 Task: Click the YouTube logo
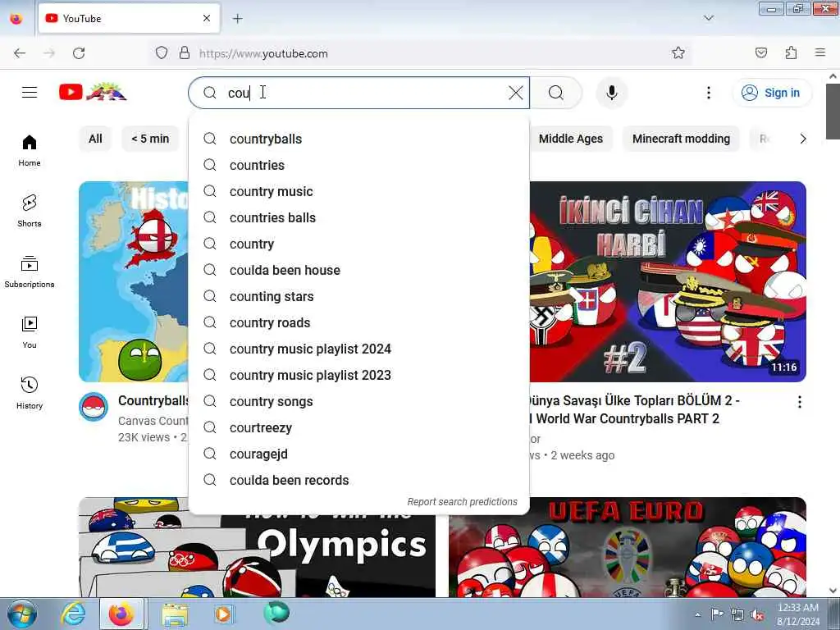point(93,92)
